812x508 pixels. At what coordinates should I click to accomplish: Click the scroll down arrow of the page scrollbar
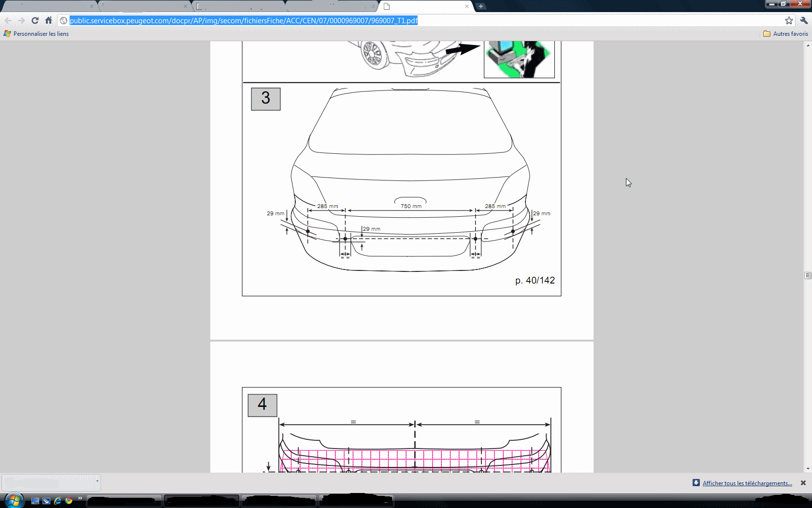click(x=808, y=469)
